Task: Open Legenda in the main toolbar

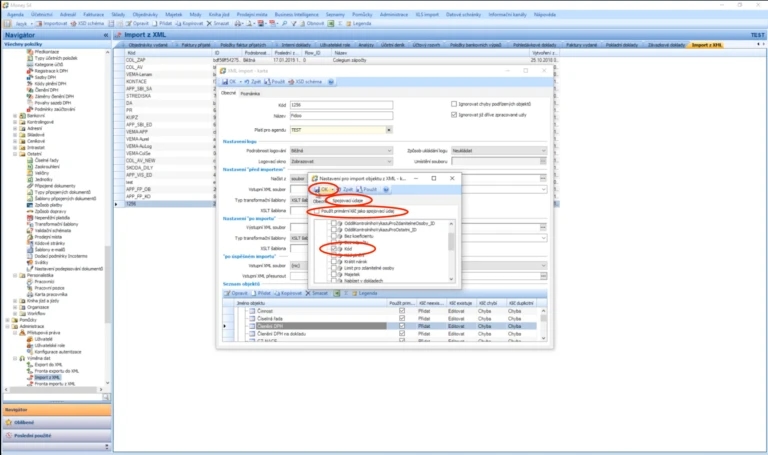Action: [359, 24]
